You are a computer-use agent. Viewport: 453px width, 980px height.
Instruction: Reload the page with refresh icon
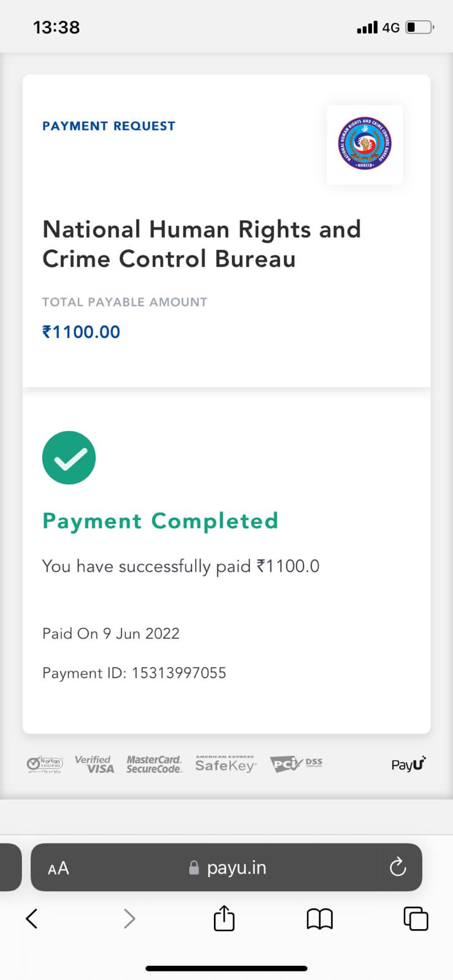398,867
